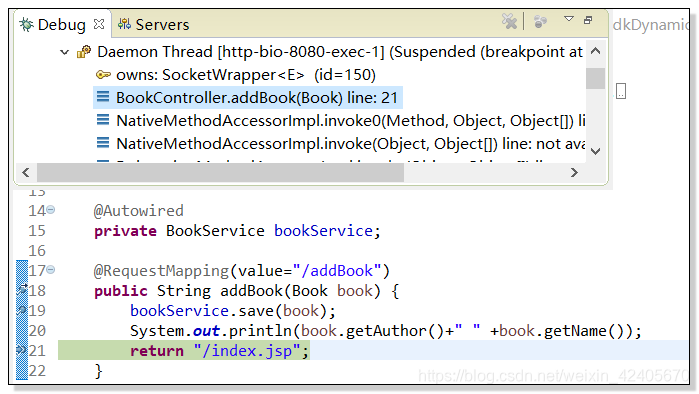The height and width of the screenshot is (394, 699).
Task: Click Remove All Terminated Launches icon
Action: 509,21
